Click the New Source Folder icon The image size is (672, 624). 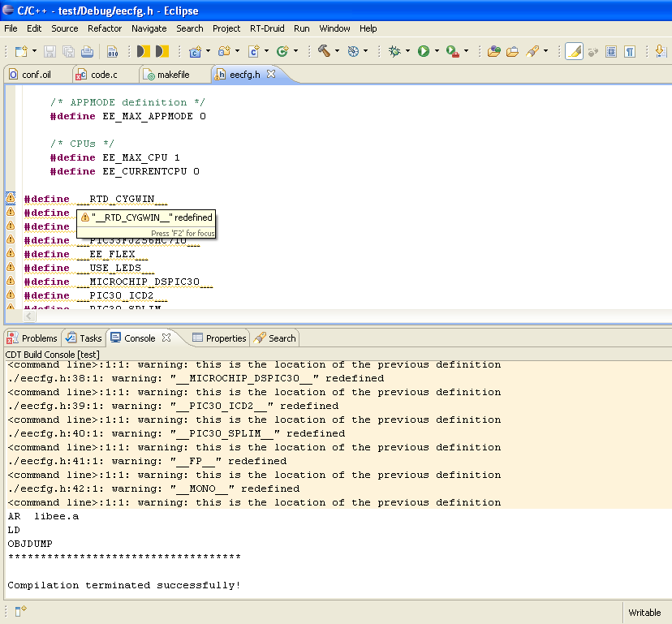pos(225,51)
